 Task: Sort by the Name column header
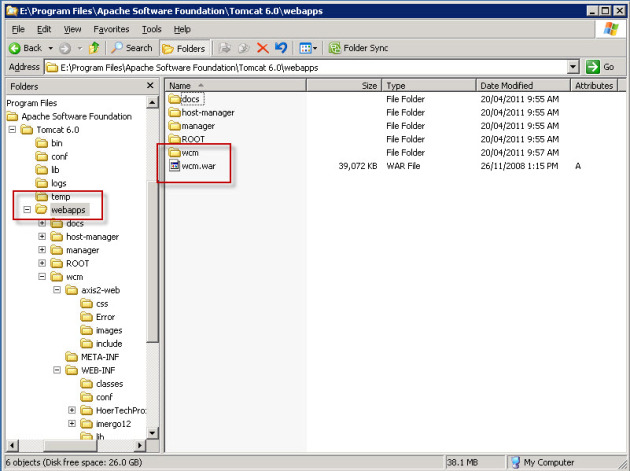tap(235, 86)
